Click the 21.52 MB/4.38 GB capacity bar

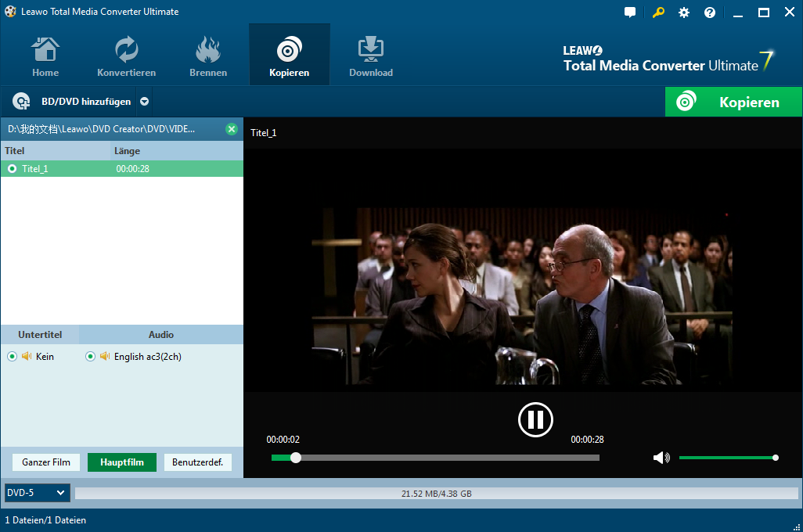point(436,494)
